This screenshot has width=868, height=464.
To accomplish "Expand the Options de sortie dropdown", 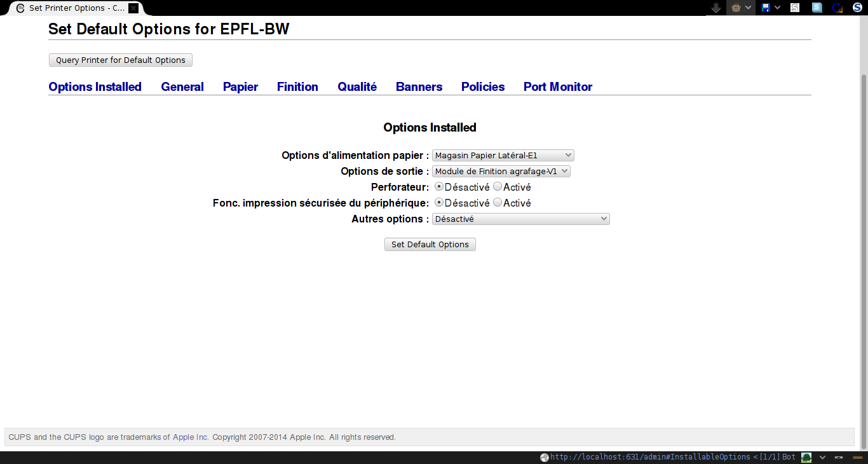I will (501, 171).
